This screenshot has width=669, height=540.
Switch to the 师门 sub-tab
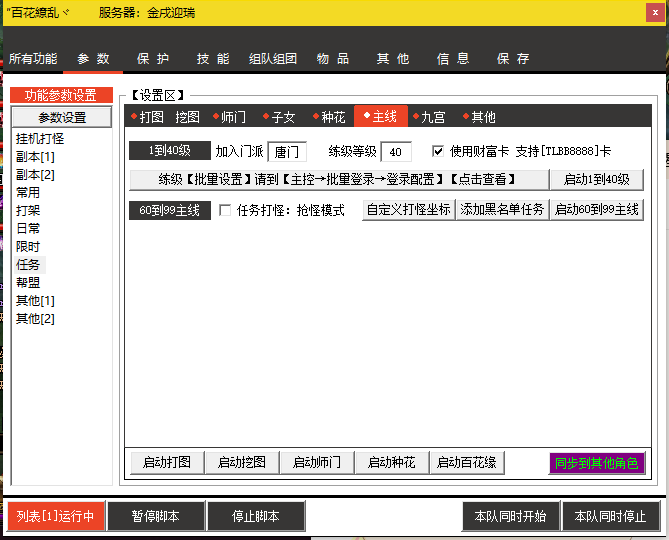[x=230, y=116]
